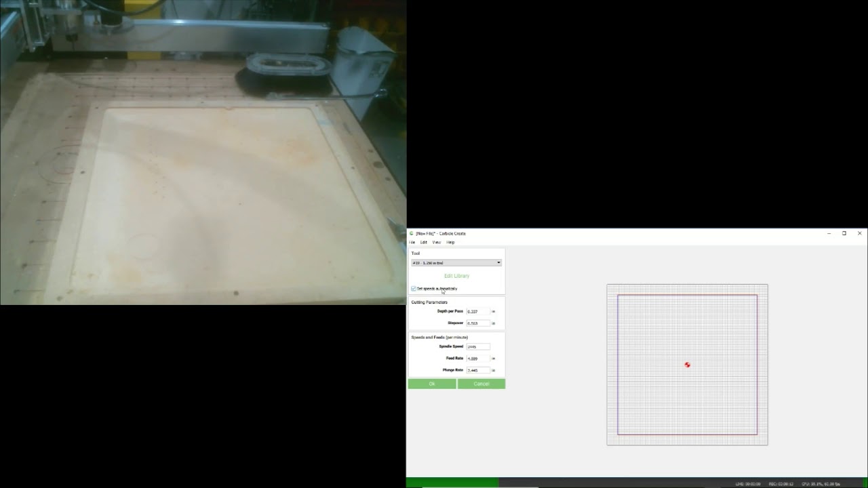Click the Edit Library link
The height and width of the screenshot is (488, 868).
(456, 276)
